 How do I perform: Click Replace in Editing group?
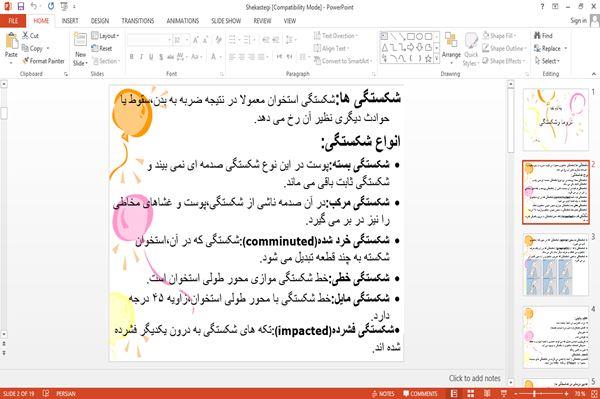tap(551, 48)
